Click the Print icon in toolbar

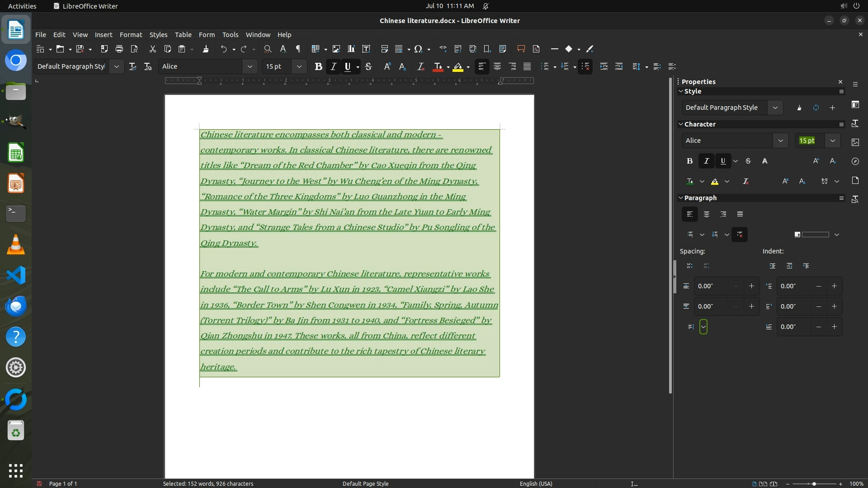119,49
